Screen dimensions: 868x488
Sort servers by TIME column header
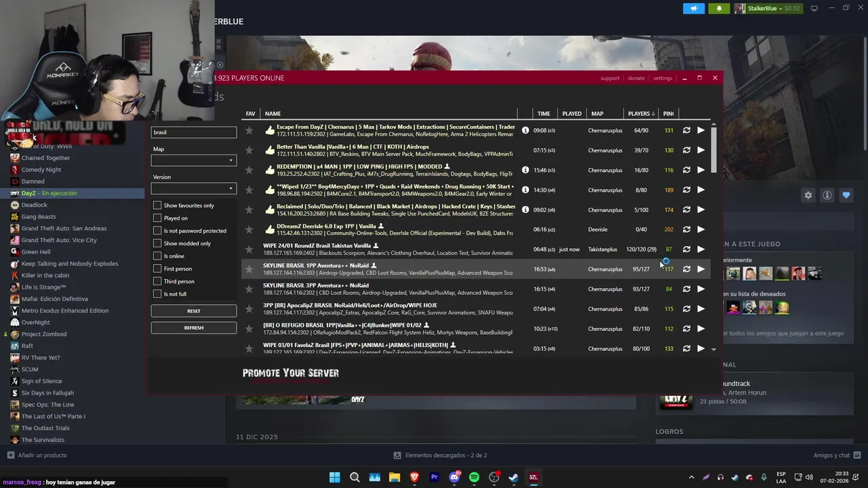pos(544,114)
